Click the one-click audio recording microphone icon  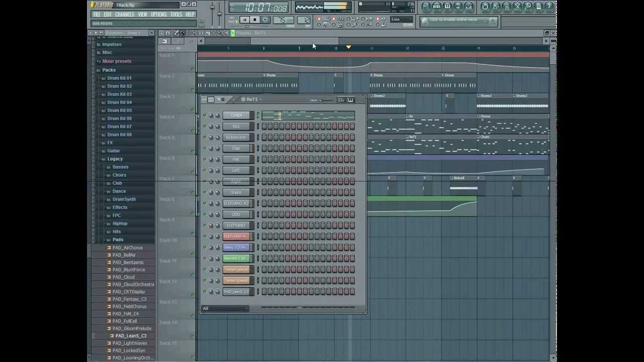pos(528,7)
